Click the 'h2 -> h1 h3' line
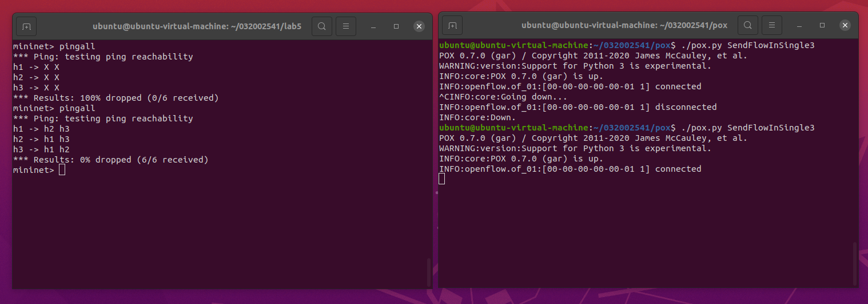 (x=41, y=139)
